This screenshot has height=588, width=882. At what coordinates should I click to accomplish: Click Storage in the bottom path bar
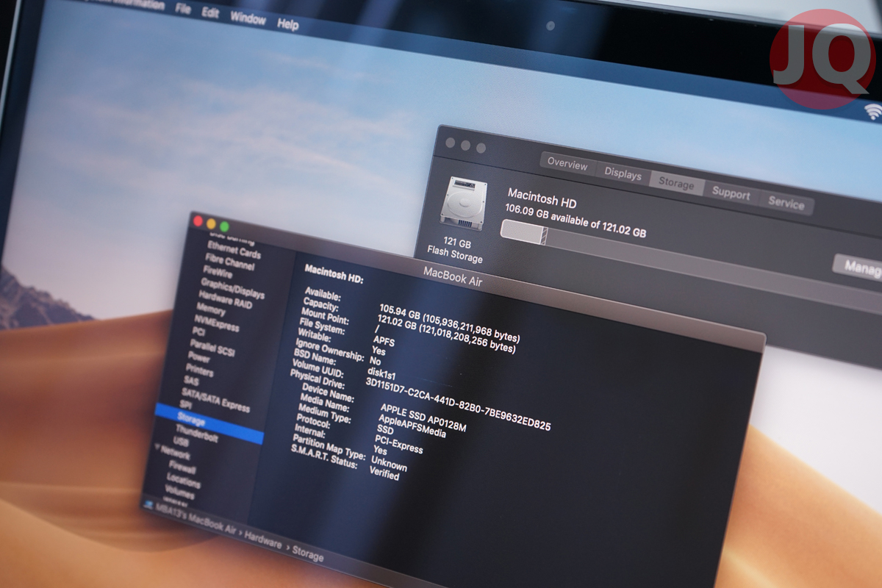coord(308,555)
